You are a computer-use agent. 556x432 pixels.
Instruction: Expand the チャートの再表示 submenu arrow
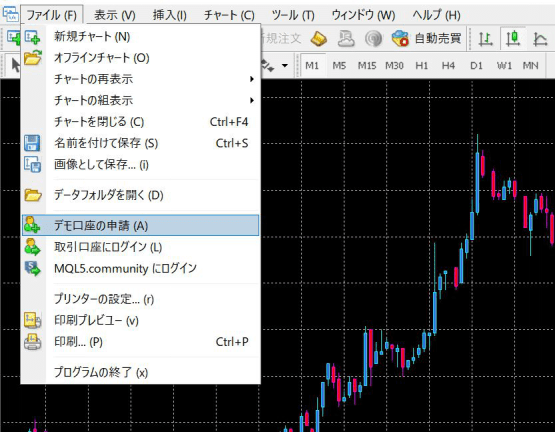click(251, 79)
